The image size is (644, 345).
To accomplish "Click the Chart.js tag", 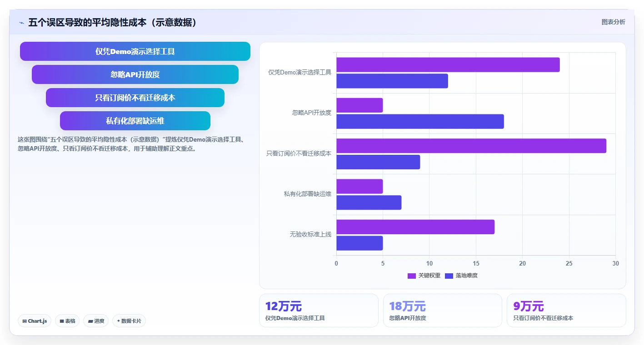I will click(x=35, y=321).
